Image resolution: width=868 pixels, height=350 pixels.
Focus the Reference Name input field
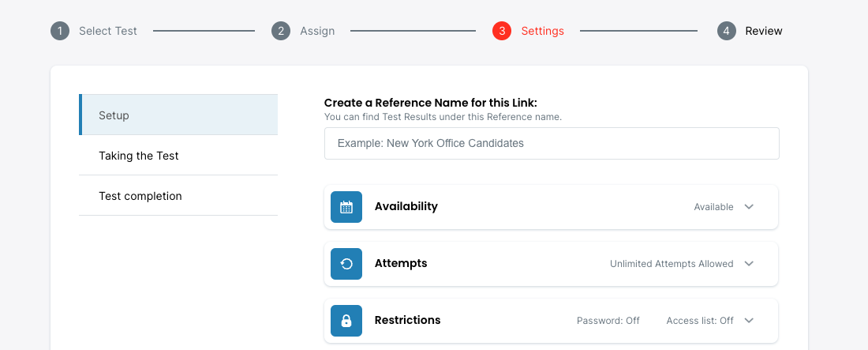tap(552, 144)
